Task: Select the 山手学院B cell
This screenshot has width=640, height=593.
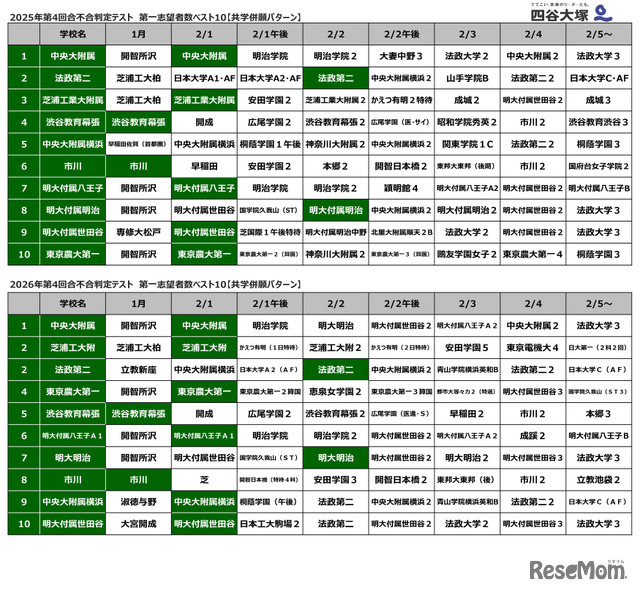Action: tap(467, 78)
